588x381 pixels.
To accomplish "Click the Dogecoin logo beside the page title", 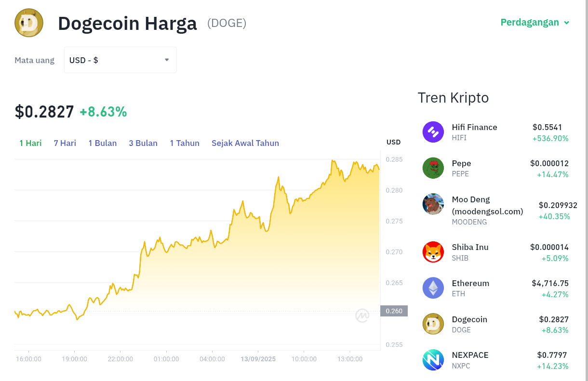I will coord(29,23).
